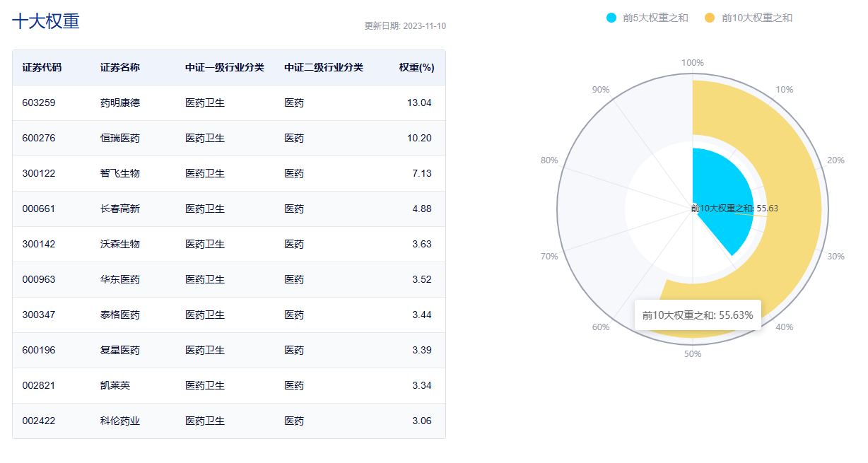Click 医药卫生 in the 药明康德 row
The image size is (868, 463).
[x=205, y=102]
